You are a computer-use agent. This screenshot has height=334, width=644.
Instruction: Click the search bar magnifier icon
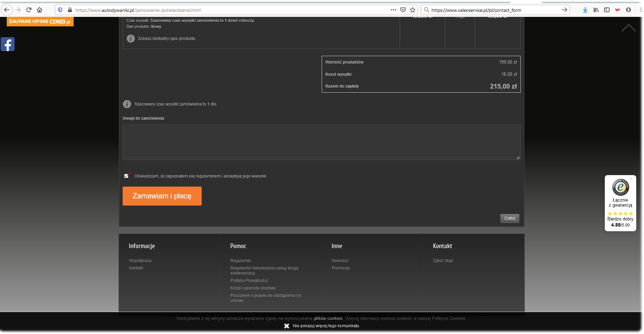coord(427,10)
